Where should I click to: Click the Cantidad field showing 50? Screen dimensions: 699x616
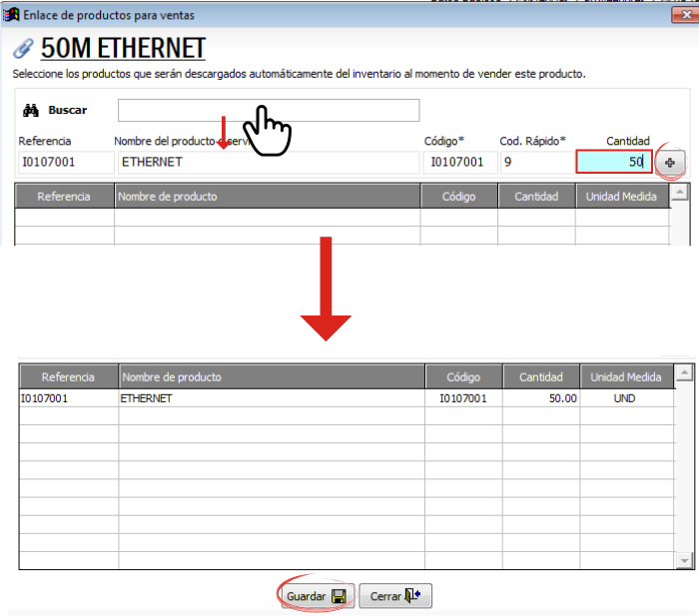[x=614, y=162]
